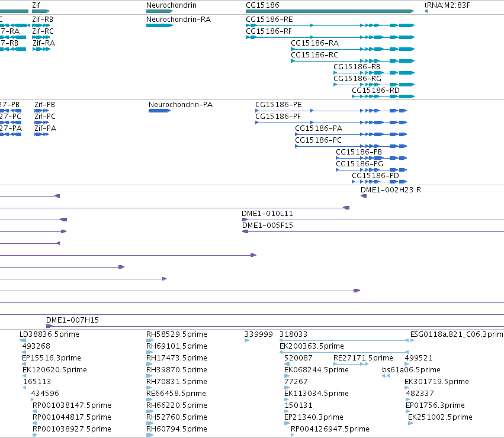This screenshot has width=504, height=438.
Task: Select protein CG15186-PC
Action: coord(318,140)
